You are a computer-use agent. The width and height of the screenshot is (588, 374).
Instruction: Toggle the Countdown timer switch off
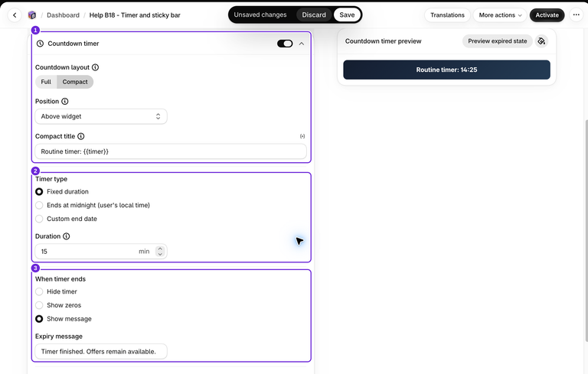coord(285,44)
